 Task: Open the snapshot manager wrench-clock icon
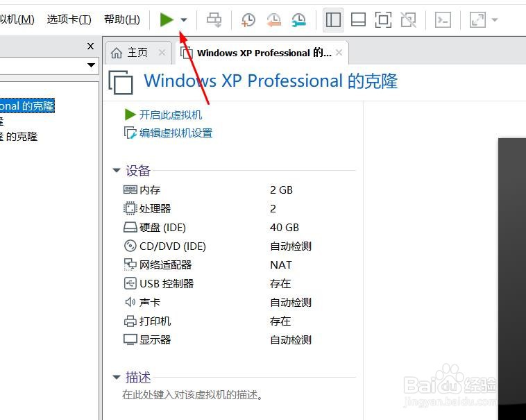(298, 20)
